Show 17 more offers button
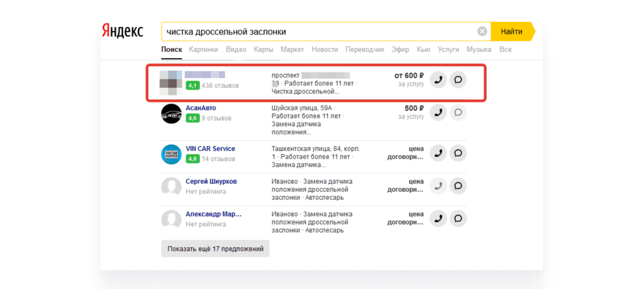Viewport: 644px width, 289px height. point(215,249)
